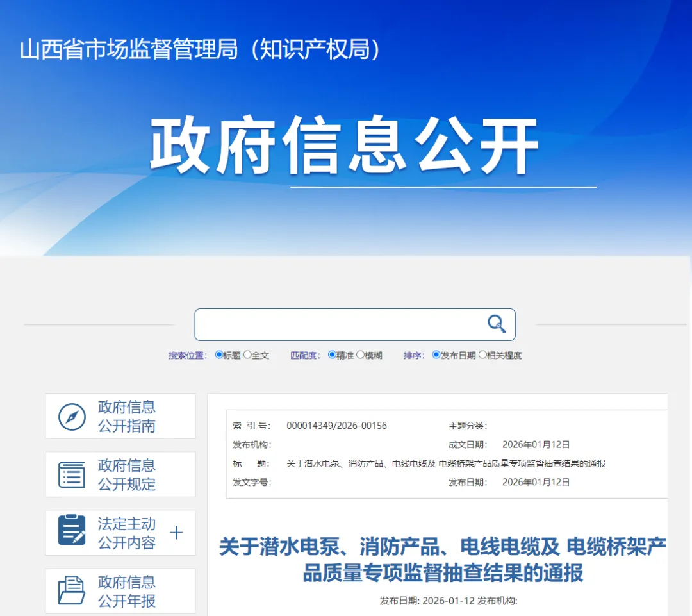The image size is (692, 616).
Task: Click the blue article headline 关于潜水电泵
Action: click(443, 560)
